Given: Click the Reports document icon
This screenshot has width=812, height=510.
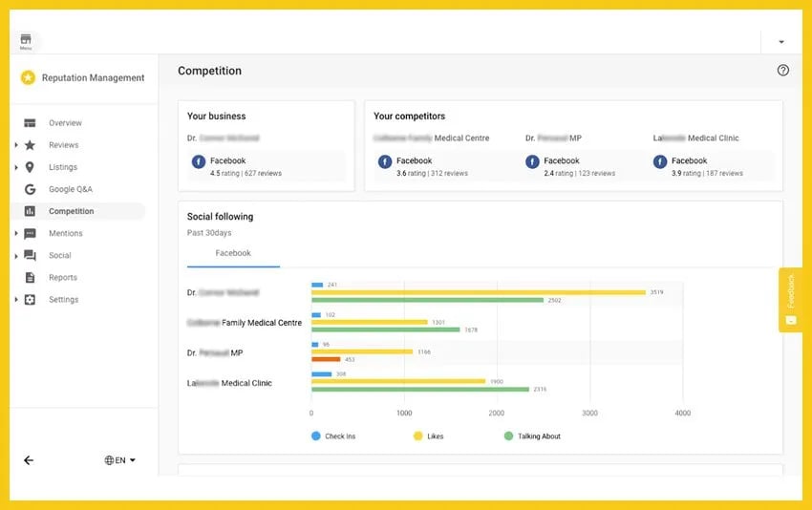Looking at the screenshot, I should click(x=30, y=278).
